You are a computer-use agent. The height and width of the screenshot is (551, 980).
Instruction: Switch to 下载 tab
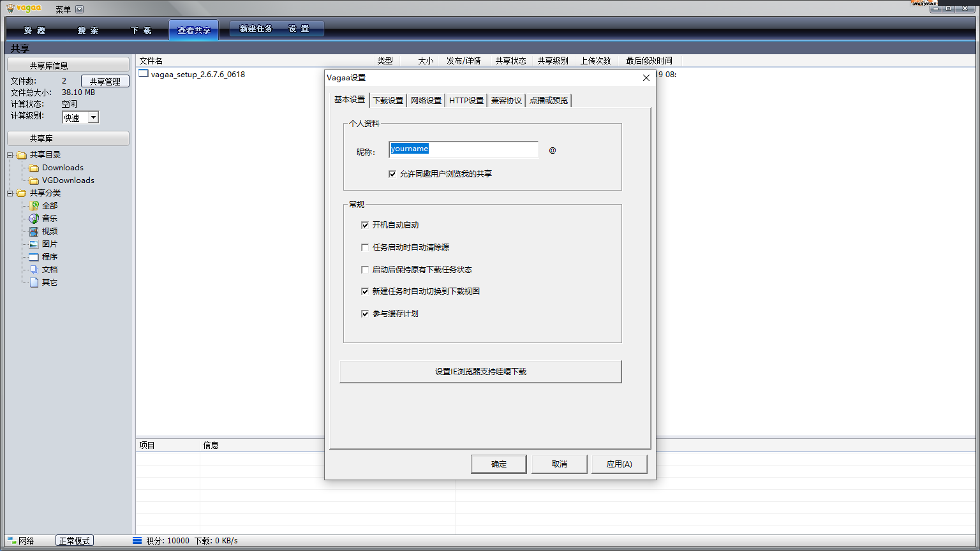pos(142,30)
